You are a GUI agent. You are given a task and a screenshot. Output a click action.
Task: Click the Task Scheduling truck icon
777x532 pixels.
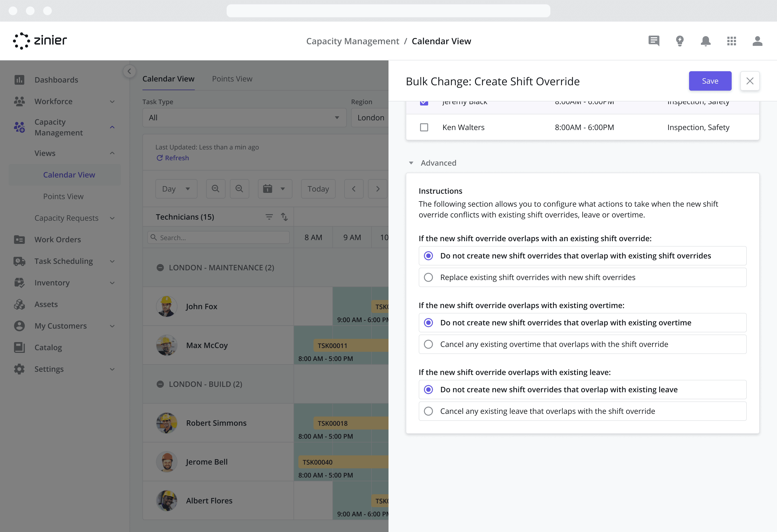pos(19,261)
